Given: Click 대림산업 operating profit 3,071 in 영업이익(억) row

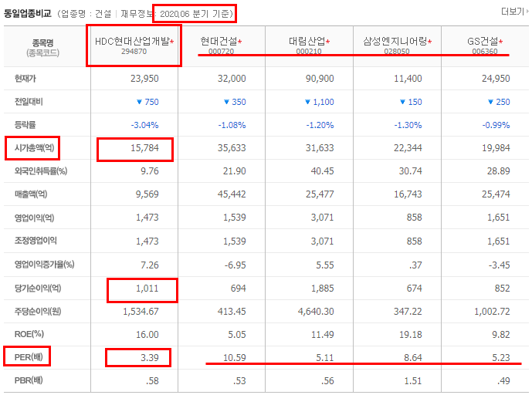Looking at the screenshot, I should pos(322,218).
